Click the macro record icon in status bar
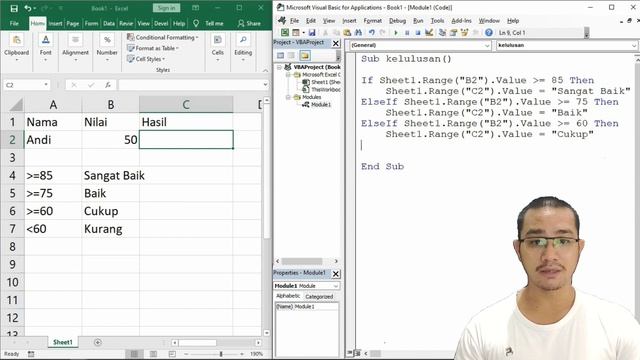Viewport: 640px width, 360px height. 31,354
